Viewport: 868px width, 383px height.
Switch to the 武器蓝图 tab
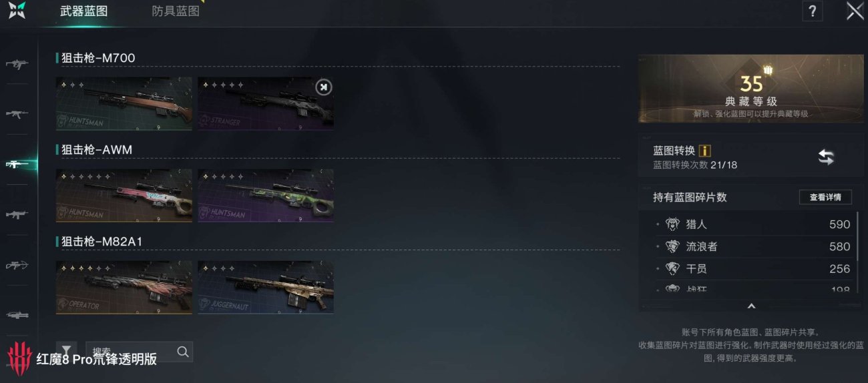click(x=83, y=11)
